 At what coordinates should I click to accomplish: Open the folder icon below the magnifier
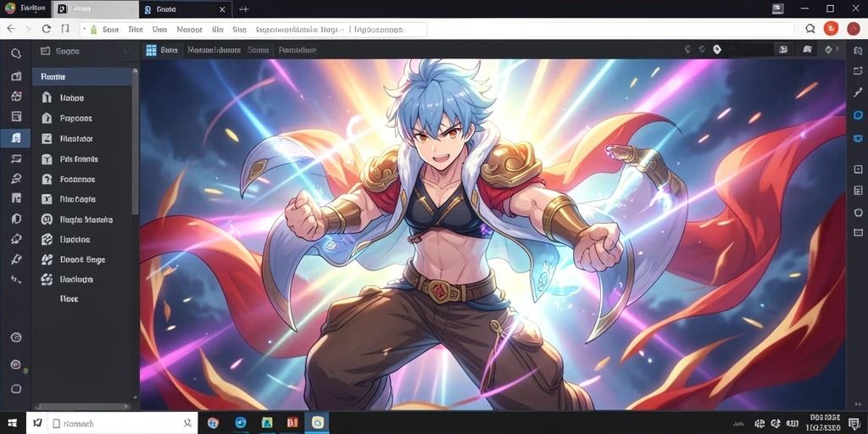point(16,75)
